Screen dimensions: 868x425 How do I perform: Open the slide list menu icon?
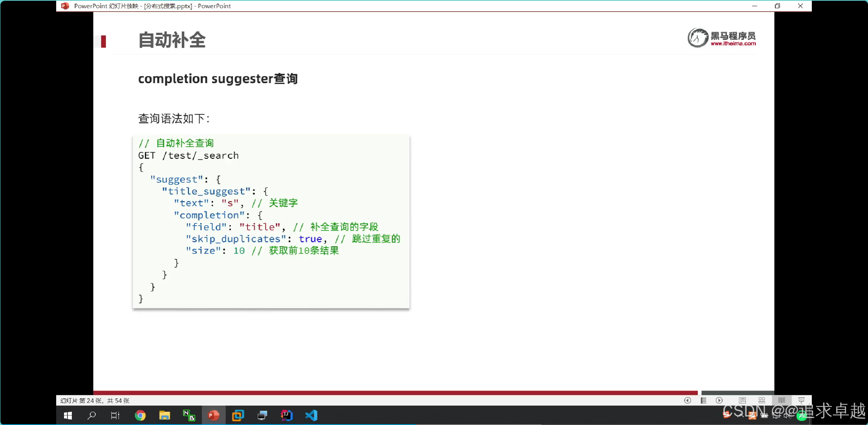pyautogui.click(x=703, y=400)
